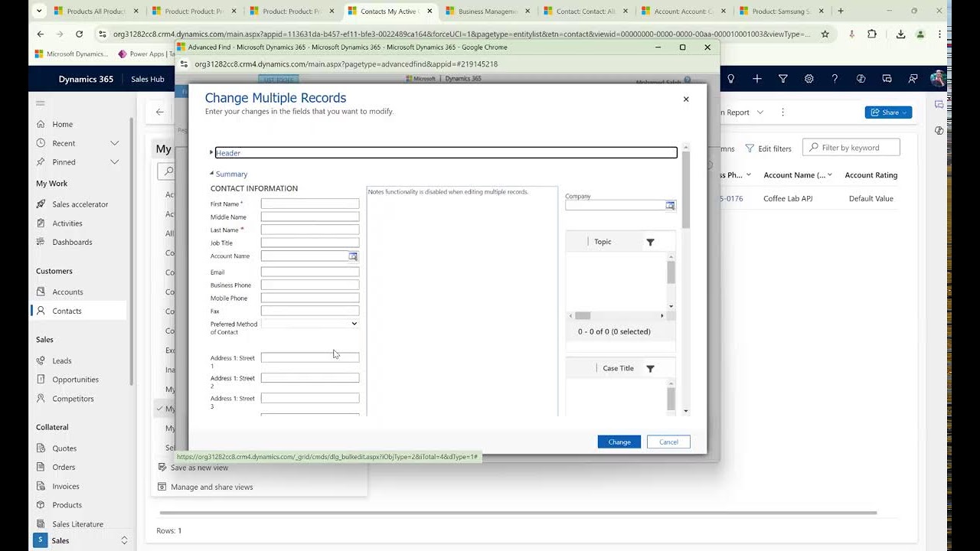The height and width of the screenshot is (551, 980).
Task: Click the Help question mark icon
Action: pos(835,79)
